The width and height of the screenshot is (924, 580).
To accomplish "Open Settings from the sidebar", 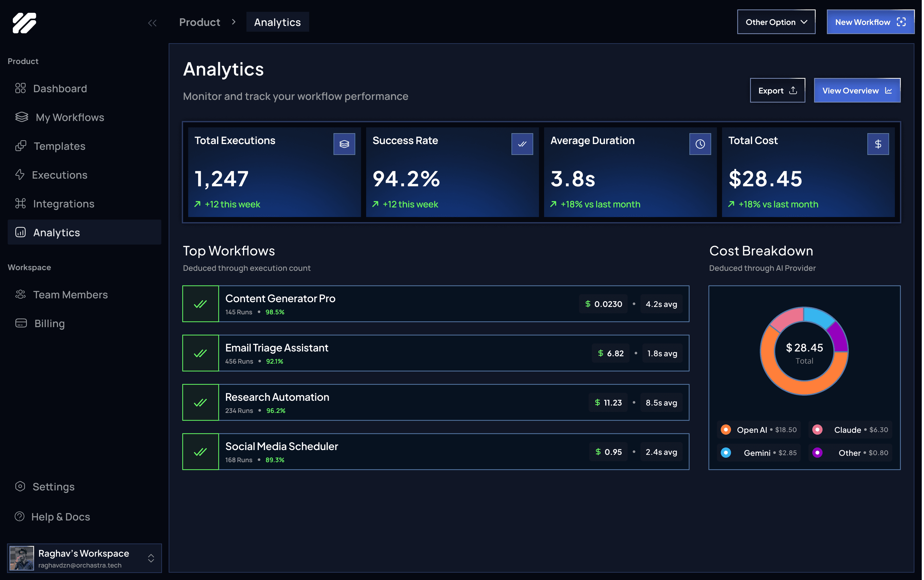I will (53, 487).
